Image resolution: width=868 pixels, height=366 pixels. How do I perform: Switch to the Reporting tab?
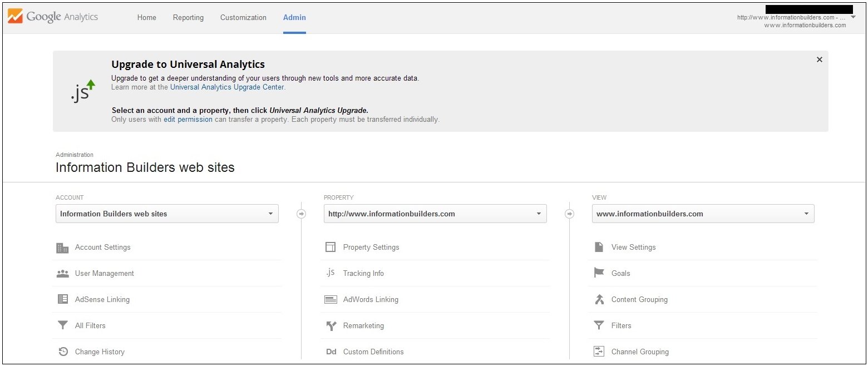pos(188,17)
